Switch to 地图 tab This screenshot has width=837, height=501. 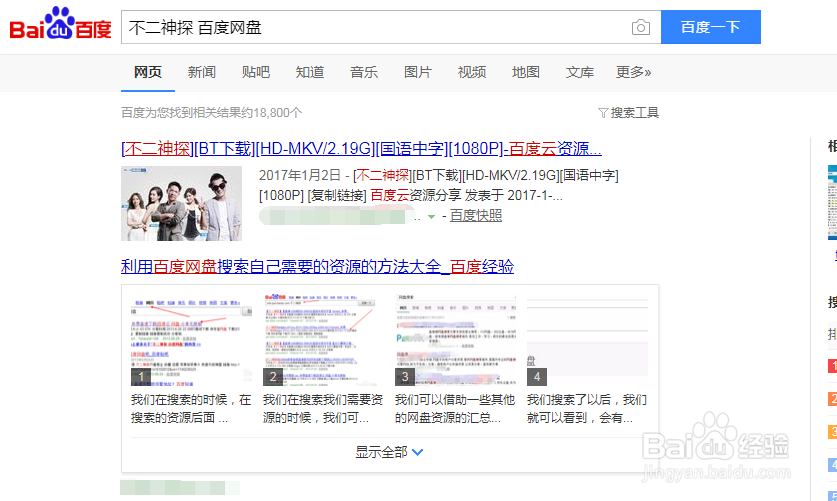click(x=526, y=72)
